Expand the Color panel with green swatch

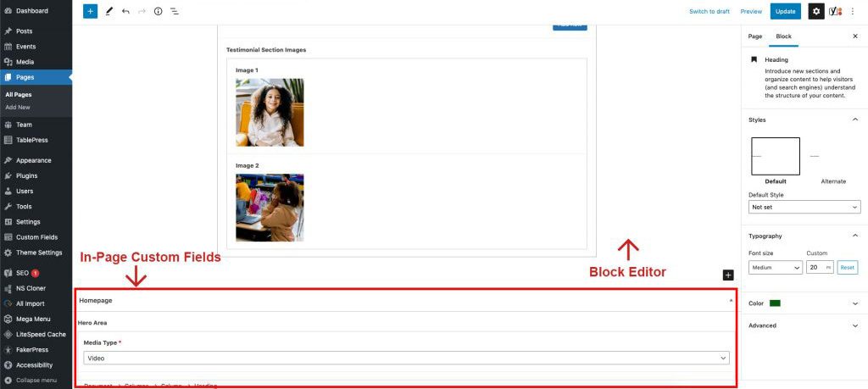click(804, 303)
